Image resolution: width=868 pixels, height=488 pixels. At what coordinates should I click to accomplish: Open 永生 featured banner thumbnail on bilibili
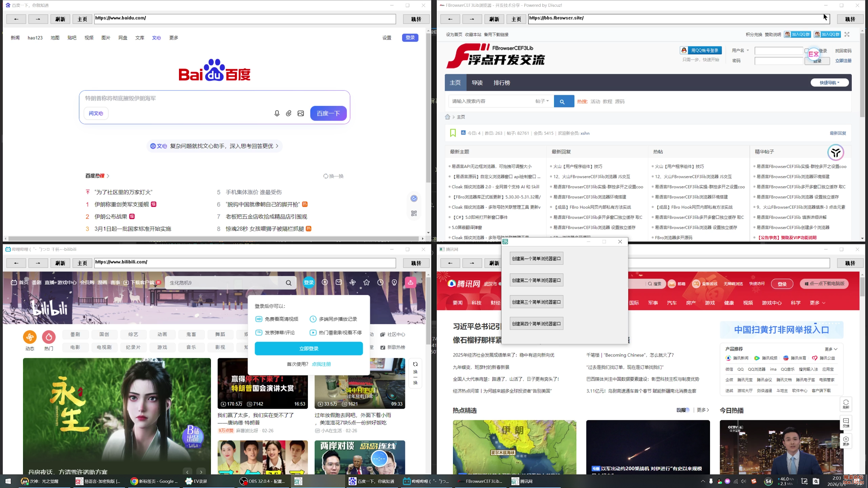point(117,416)
